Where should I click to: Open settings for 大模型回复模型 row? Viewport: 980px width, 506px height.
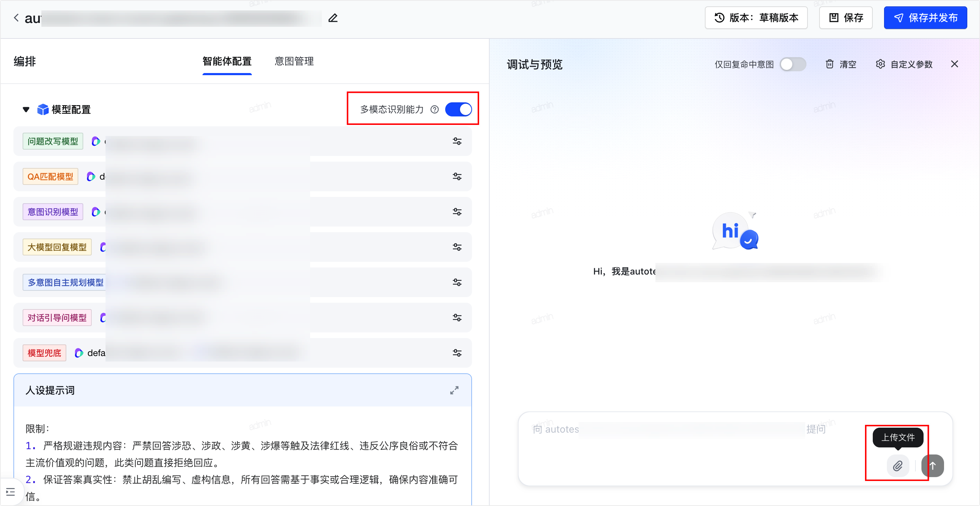[457, 247]
